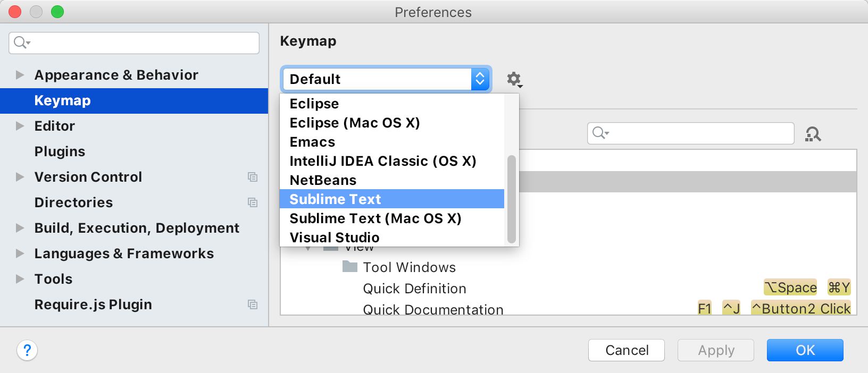868x373 pixels.
Task: Focus the settings search field in sidebar
Action: pyautogui.click(x=134, y=43)
